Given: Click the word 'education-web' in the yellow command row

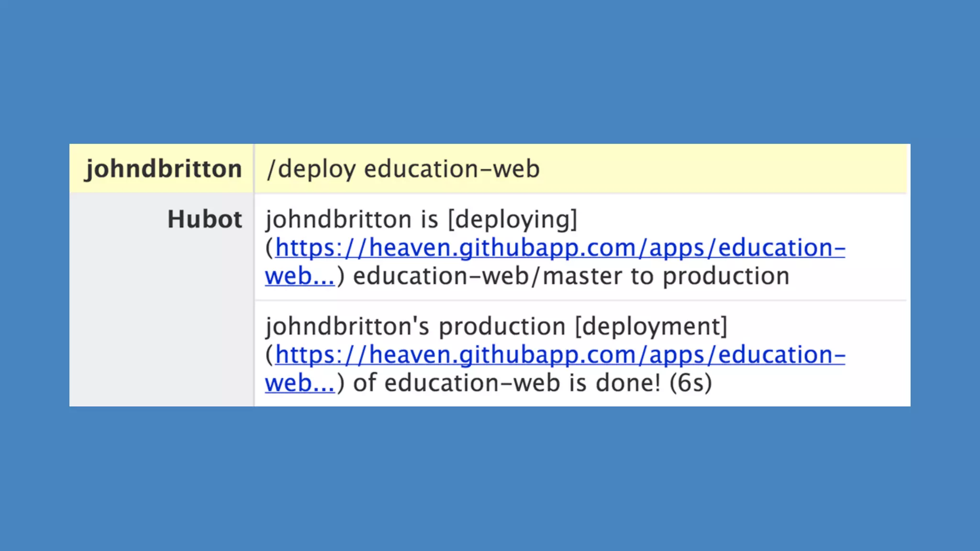Looking at the screenshot, I should tap(452, 169).
